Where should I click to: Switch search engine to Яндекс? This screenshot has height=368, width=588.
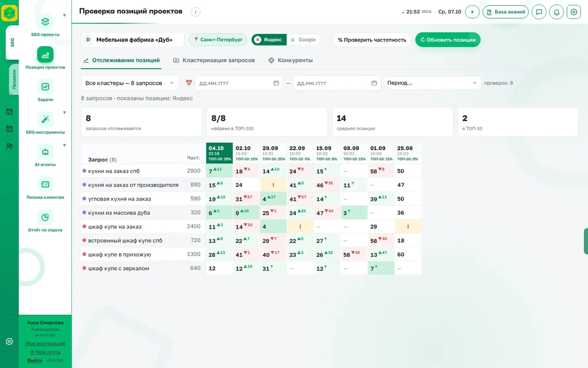coord(269,40)
